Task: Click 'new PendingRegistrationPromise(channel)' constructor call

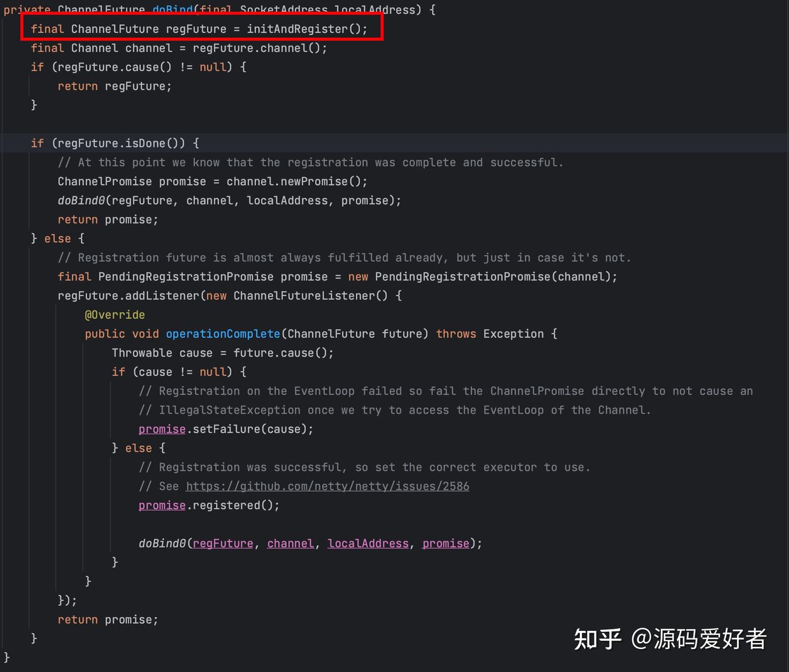Action: pyautogui.click(x=479, y=277)
